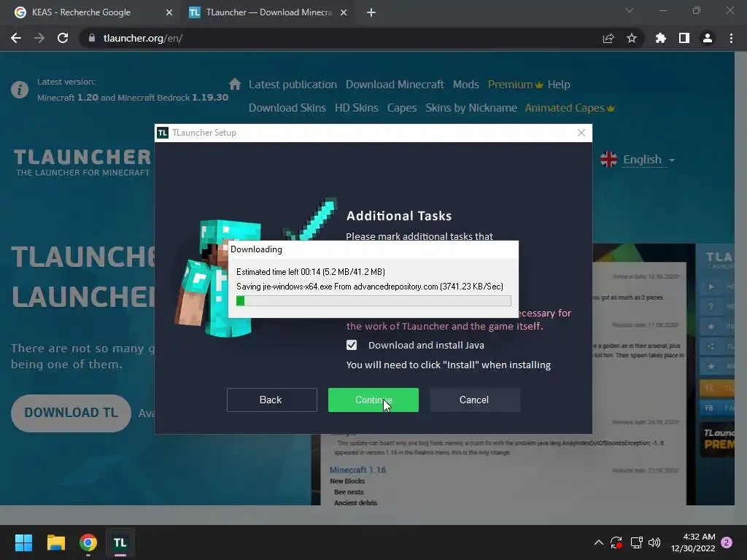This screenshot has height=560, width=747.
Task: Reload the tlauncher.org page
Action: tap(63, 38)
